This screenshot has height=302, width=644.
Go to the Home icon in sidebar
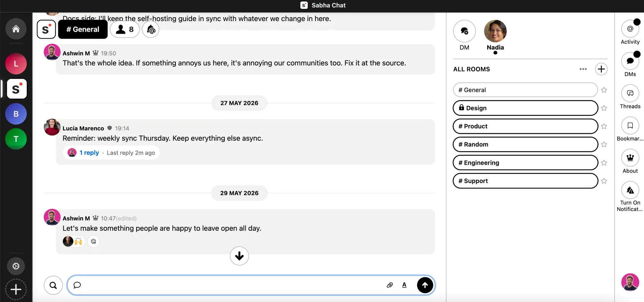click(x=16, y=29)
